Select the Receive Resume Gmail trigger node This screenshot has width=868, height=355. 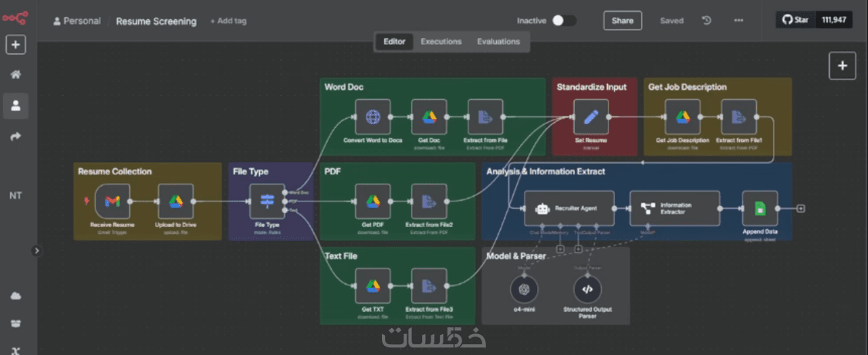coord(113,201)
